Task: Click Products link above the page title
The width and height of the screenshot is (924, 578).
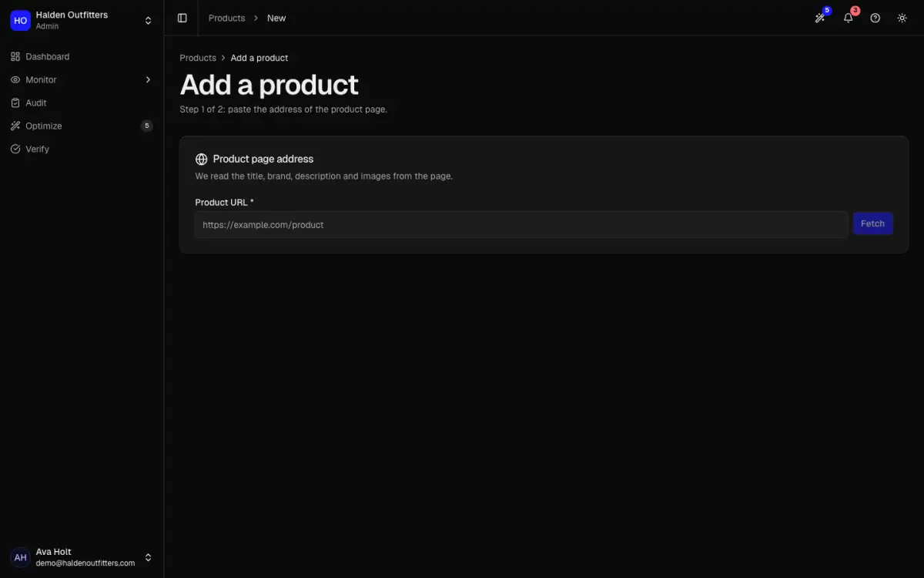Action: click(x=198, y=58)
